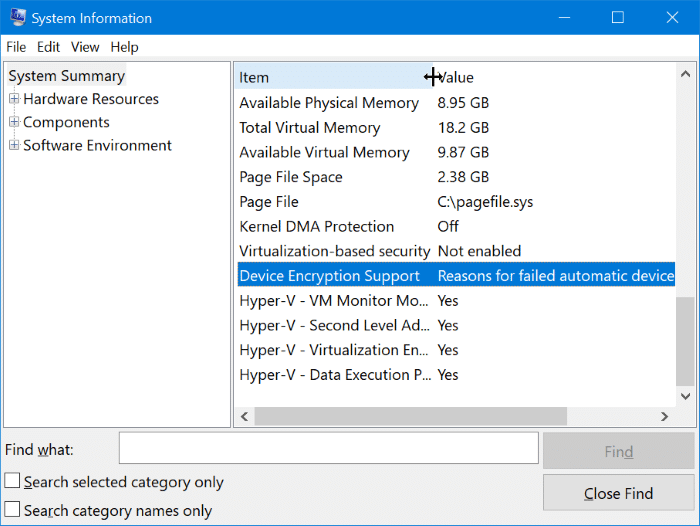
Task: Maximize the System Information window
Action: pyautogui.click(x=618, y=18)
